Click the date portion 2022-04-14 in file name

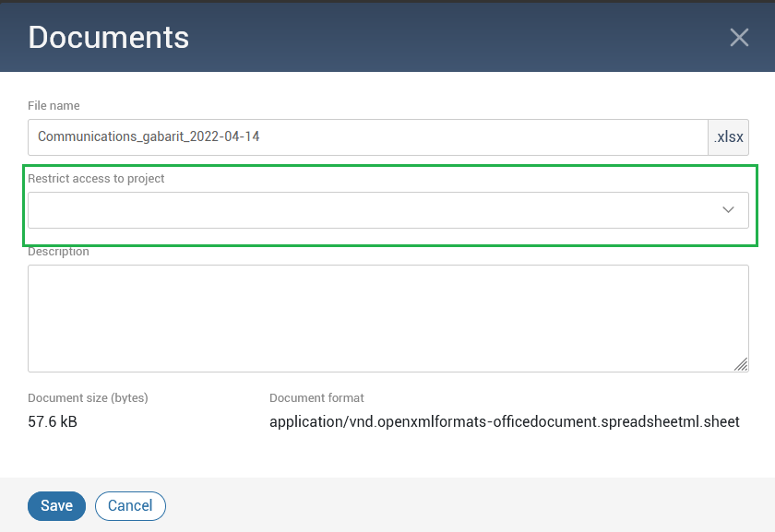(227, 136)
